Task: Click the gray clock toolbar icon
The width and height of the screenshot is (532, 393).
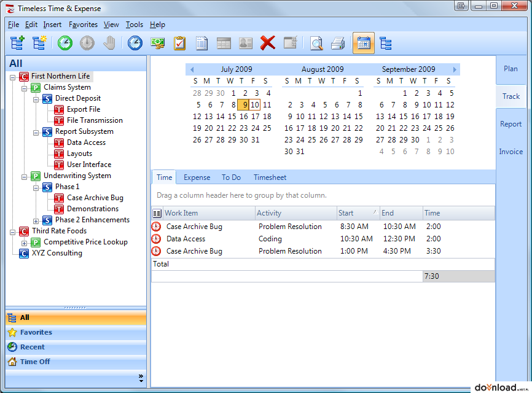Action: tap(87, 43)
